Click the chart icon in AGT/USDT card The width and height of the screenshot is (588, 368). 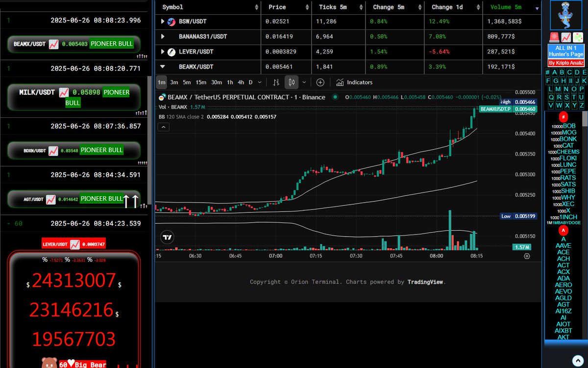(x=51, y=199)
